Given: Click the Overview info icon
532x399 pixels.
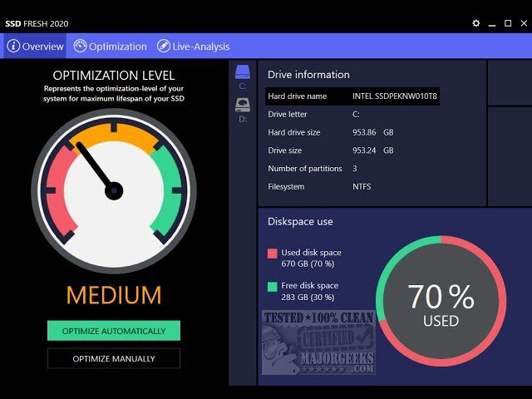Looking at the screenshot, I should pyautogui.click(x=13, y=46).
